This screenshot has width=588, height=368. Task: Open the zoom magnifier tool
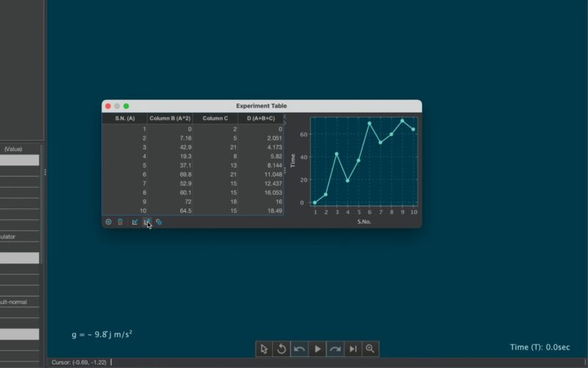click(x=370, y=349)
